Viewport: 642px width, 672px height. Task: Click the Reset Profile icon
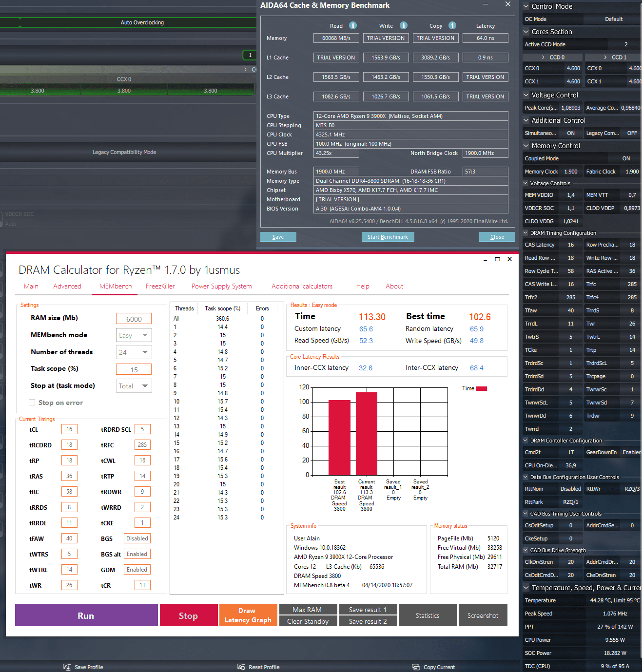click(241, 667)
